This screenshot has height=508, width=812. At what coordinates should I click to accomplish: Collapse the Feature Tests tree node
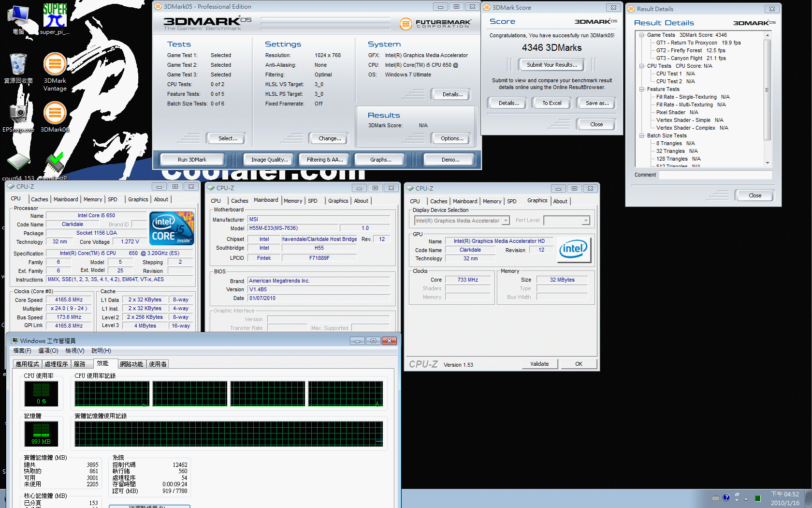(641, 89)
